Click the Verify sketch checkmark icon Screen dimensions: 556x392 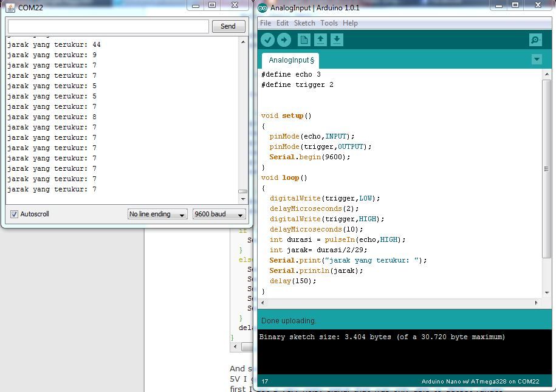coord(267,40)
